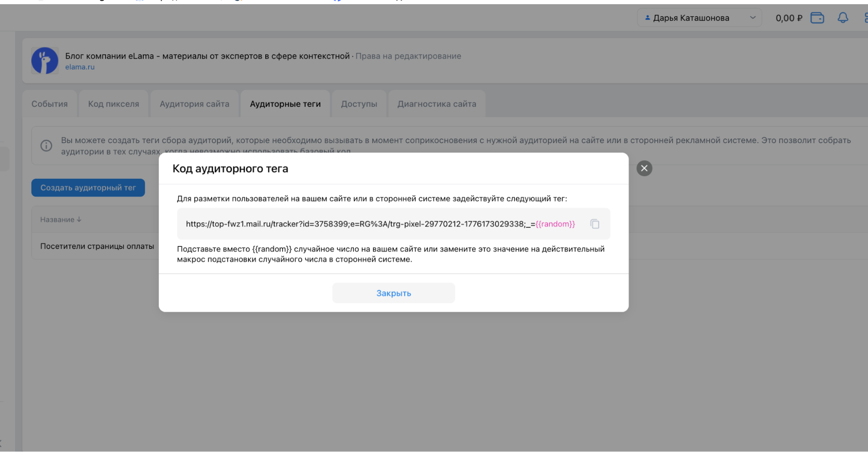Click the eLama llama logo
Screen dimensions: 868x452
click(45, 61)
